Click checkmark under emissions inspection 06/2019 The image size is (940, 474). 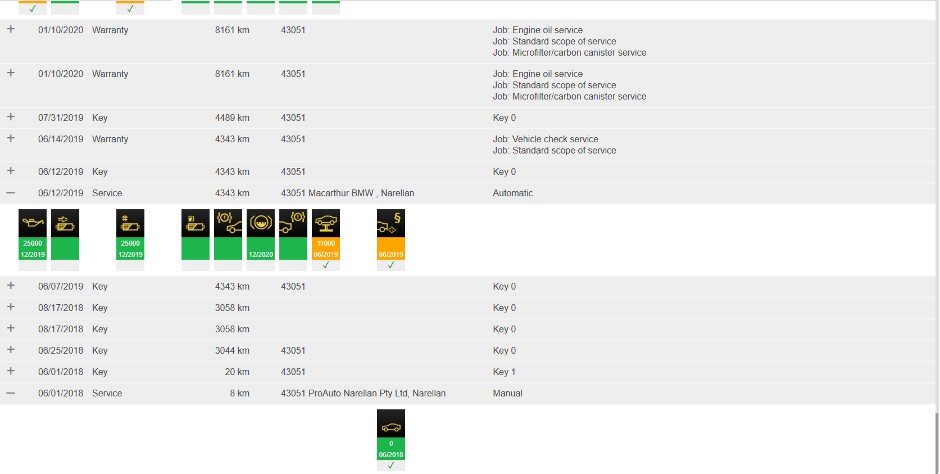pos(391,265)
